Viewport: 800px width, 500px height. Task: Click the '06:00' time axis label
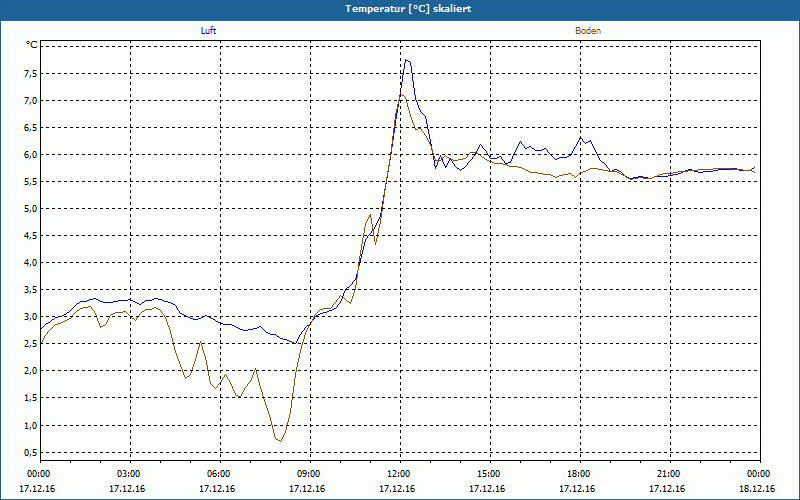click(x=220, y=474)
